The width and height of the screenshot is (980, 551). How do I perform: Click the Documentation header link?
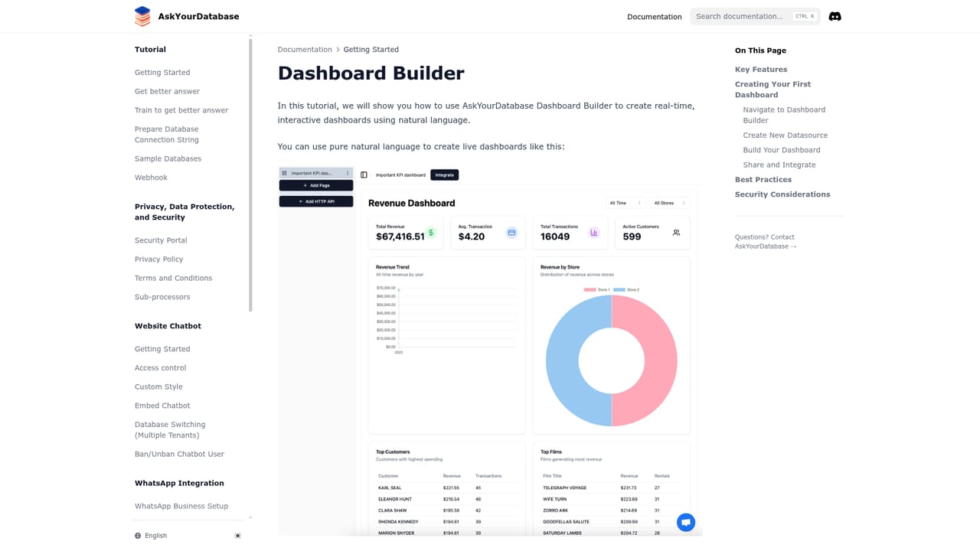(x=654, y=17)
